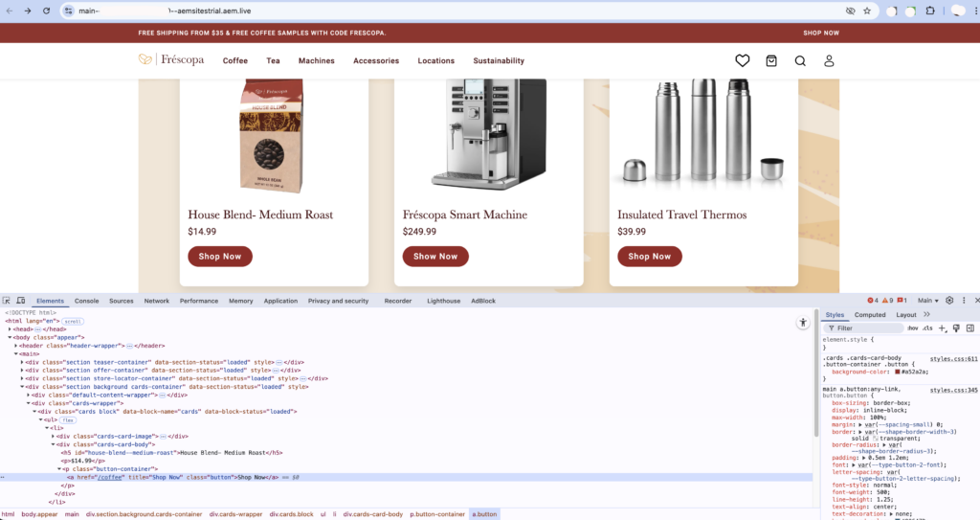Toggle the :hov element state panel
The image size is (980, 520).
point(912,328)
